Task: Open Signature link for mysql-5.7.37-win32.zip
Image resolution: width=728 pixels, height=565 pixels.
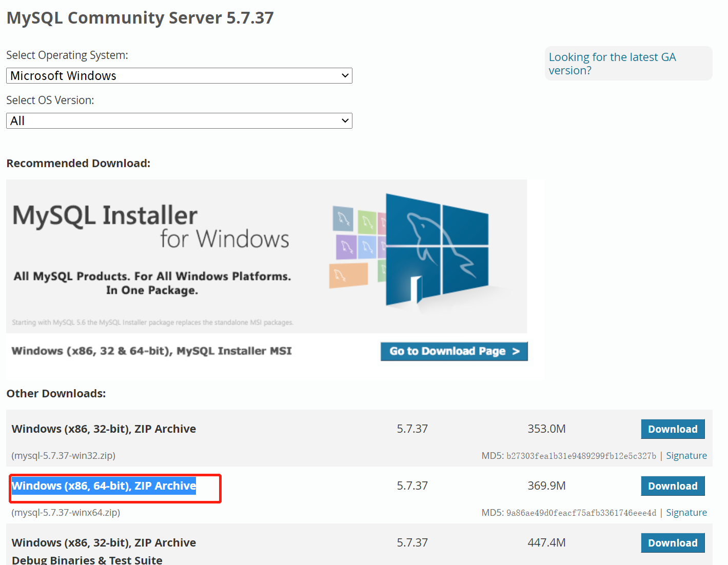Action: 686,456
